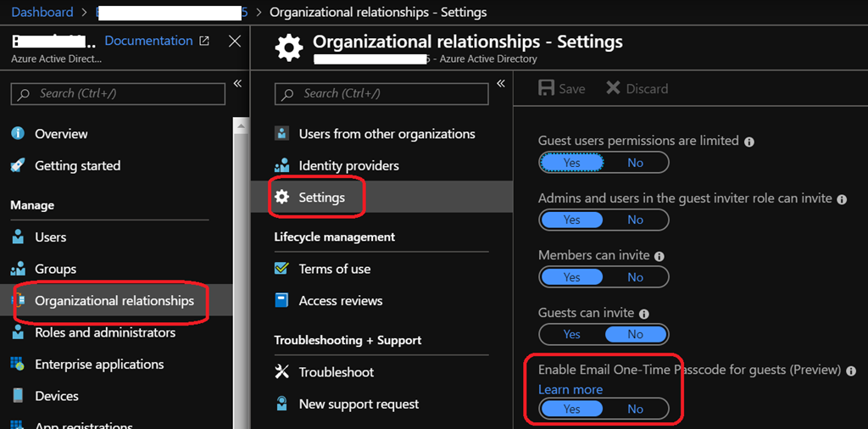The height and width of the screenshot is (429, 868).
Task: Disable Email One-Time Passcode by choosing No
Action: (x=635, y=409)
